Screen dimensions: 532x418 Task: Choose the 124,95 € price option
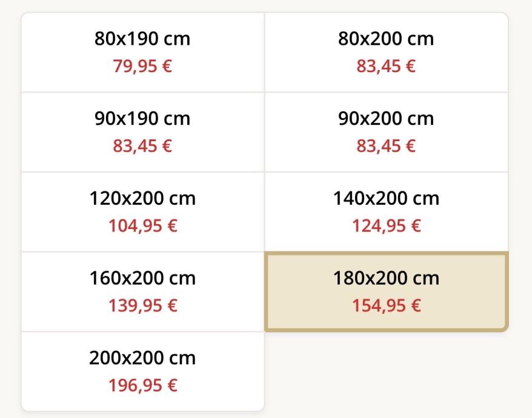pos(386,226)
